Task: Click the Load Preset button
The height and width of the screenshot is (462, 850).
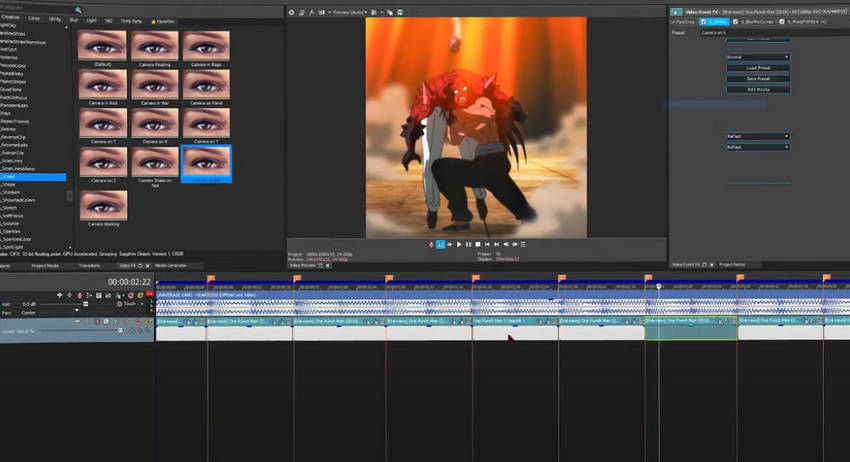Action: point(758,68)
